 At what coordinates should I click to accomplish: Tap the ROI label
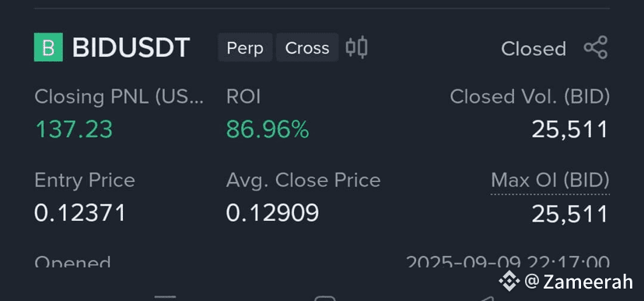point(243,97)
